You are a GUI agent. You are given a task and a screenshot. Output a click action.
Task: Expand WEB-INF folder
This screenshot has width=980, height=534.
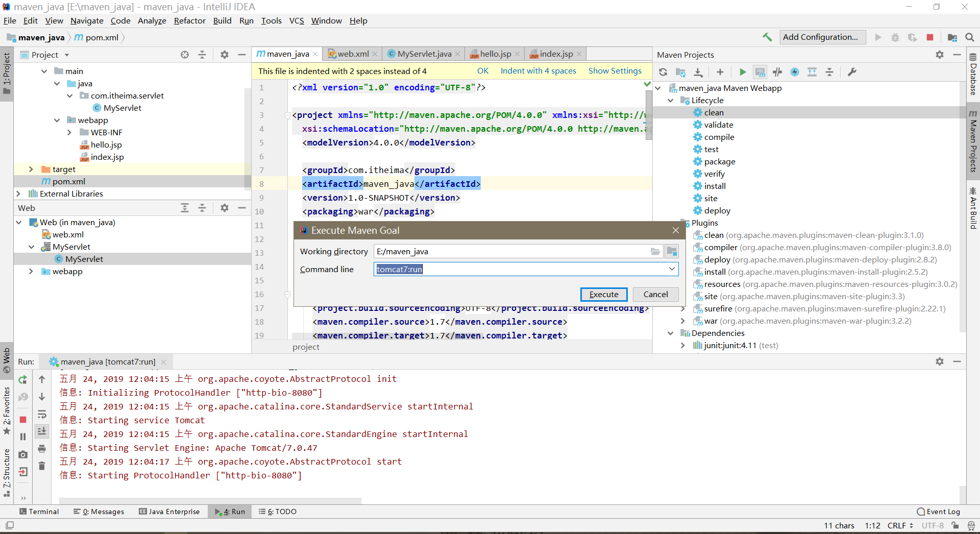pyautogui.click(x=69, y=132)
